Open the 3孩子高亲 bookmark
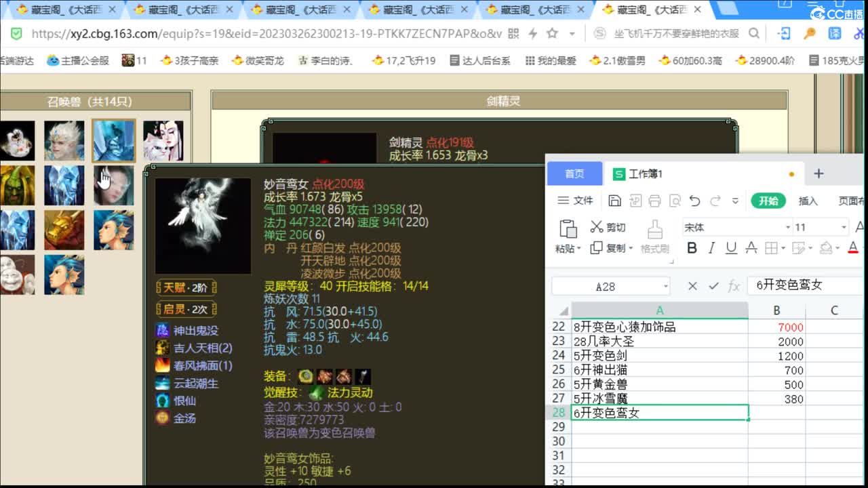Viewport: 868px width, 488px height. (x=189, y=60)
